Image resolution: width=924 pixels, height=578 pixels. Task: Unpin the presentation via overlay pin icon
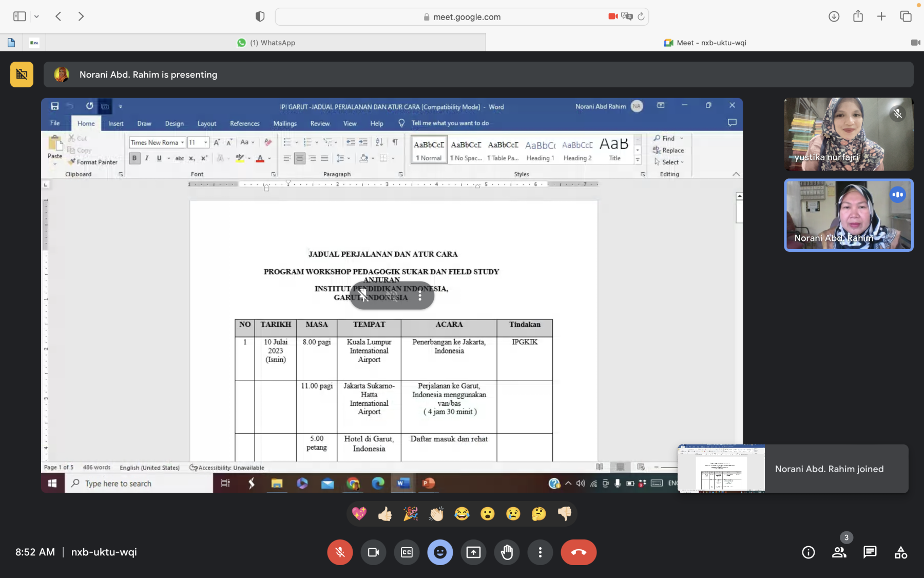pos(364,296)
